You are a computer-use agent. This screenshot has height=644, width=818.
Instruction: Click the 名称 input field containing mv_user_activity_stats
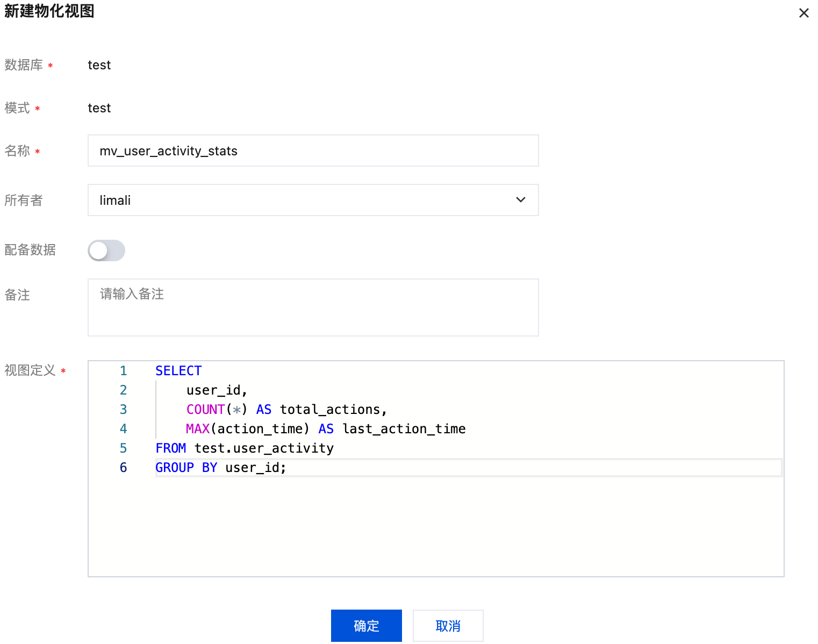(313, 151)
